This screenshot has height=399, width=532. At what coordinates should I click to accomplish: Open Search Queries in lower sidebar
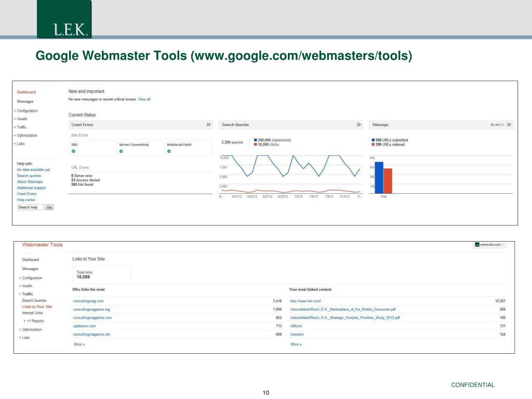pyautogui.click(x=34, y=301)
